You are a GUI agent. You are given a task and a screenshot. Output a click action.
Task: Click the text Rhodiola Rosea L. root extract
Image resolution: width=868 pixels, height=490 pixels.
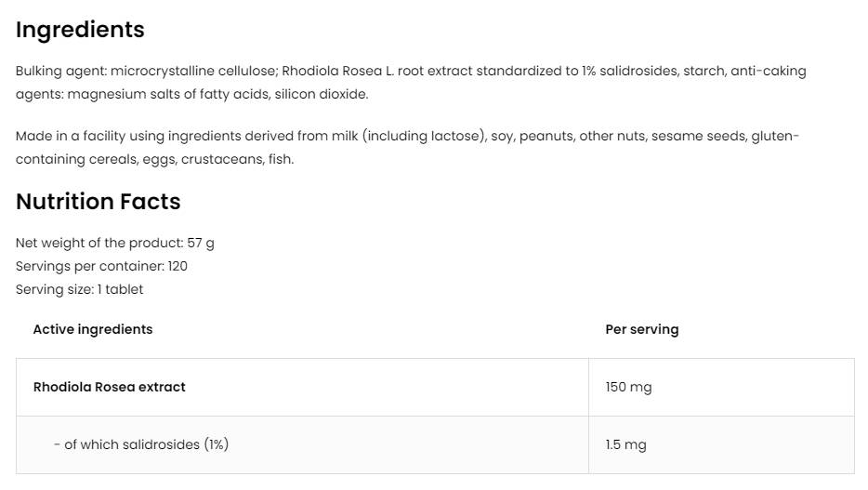click(372, 71)
